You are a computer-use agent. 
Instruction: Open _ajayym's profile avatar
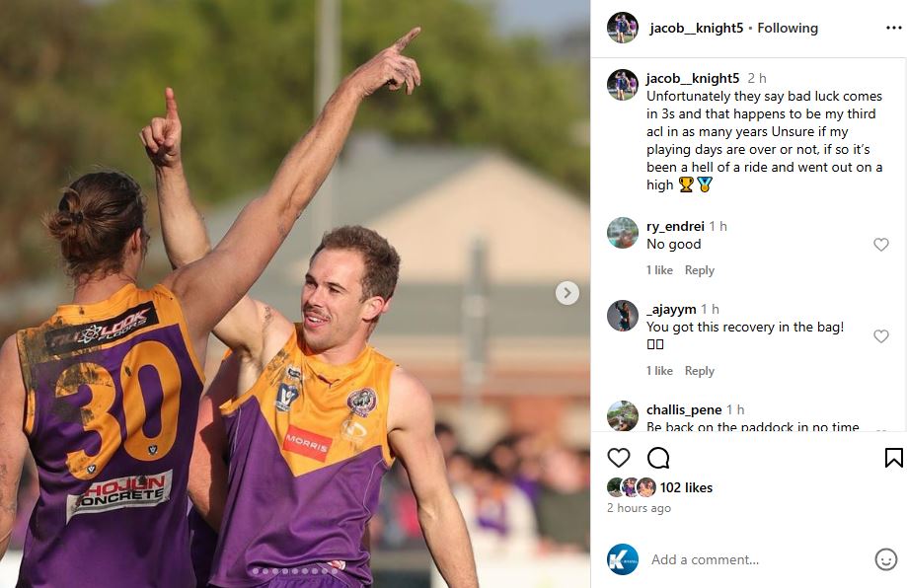click(x=623, y=316)
